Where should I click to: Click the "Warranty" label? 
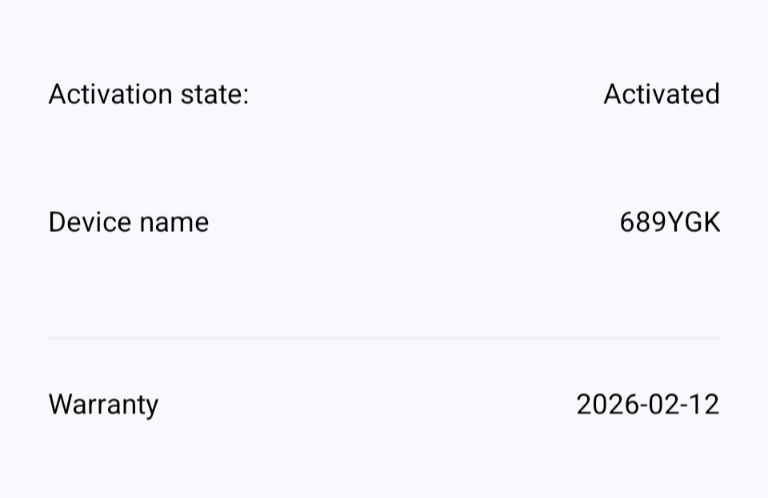point(103,405)
